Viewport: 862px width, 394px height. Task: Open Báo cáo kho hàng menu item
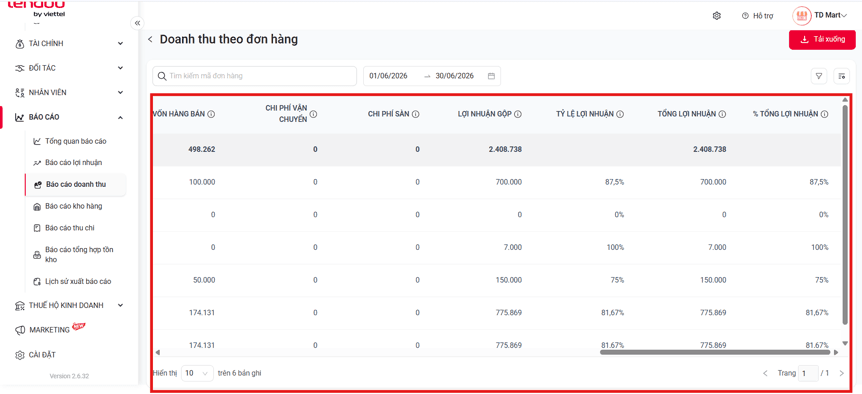click(x=74, y=206)
